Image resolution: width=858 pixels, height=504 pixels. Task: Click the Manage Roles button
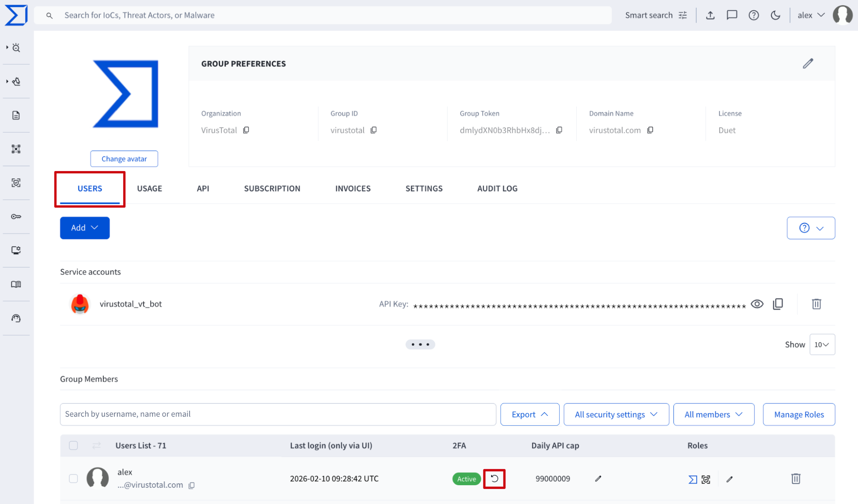pos(798,414)
